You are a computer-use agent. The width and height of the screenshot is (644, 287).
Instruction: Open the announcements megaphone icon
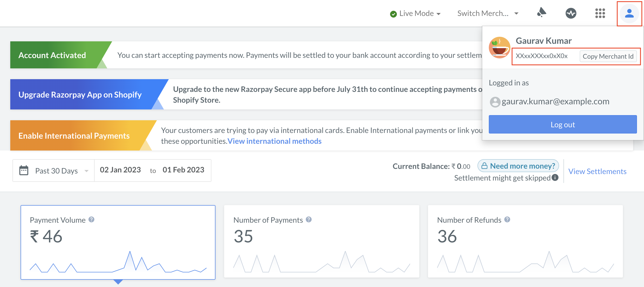(542, 13)
